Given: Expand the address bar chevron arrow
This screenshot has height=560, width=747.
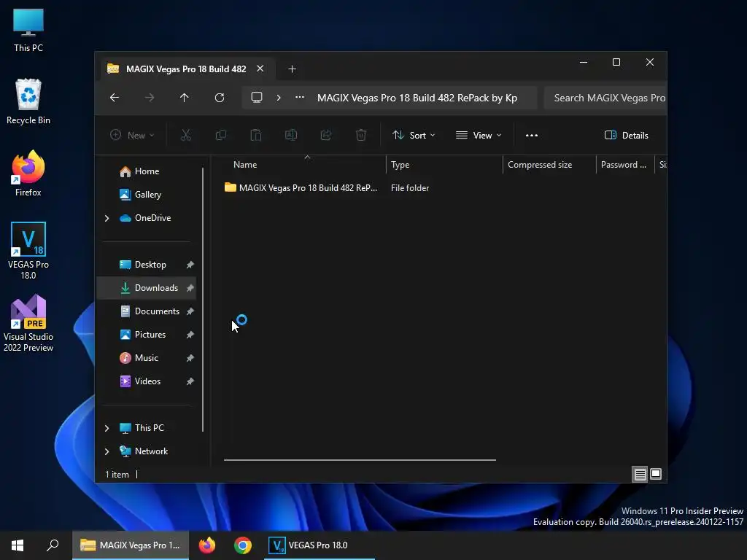Looking at the screenshot, I should (279, 98).
